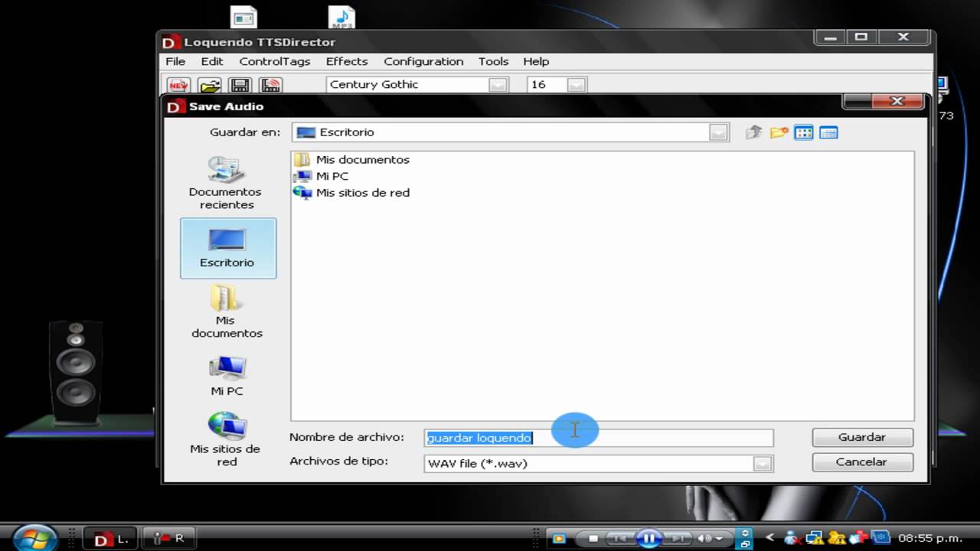Select the Mis documentos folder in file list
The width and height of the screenshot is (980, 551).
pos(352,159)
